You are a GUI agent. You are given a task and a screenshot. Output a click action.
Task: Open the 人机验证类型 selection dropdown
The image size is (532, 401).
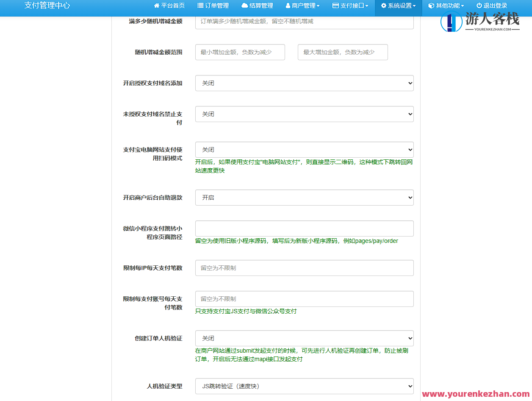click(x=304, y=386)
